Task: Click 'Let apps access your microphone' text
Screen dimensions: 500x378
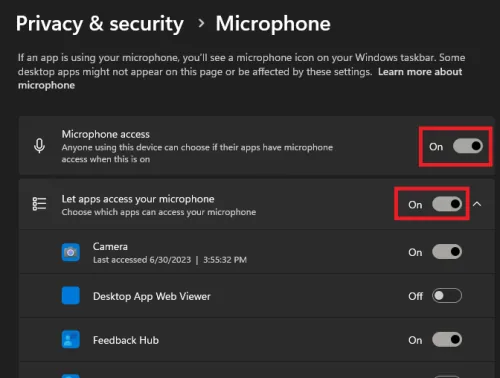Action: (138, 199)
